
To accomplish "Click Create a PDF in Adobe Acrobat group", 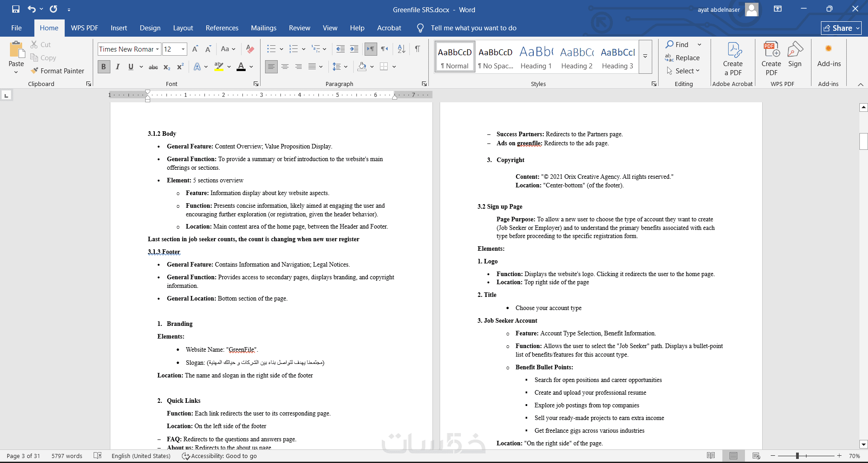I will (x=733, y=59).
